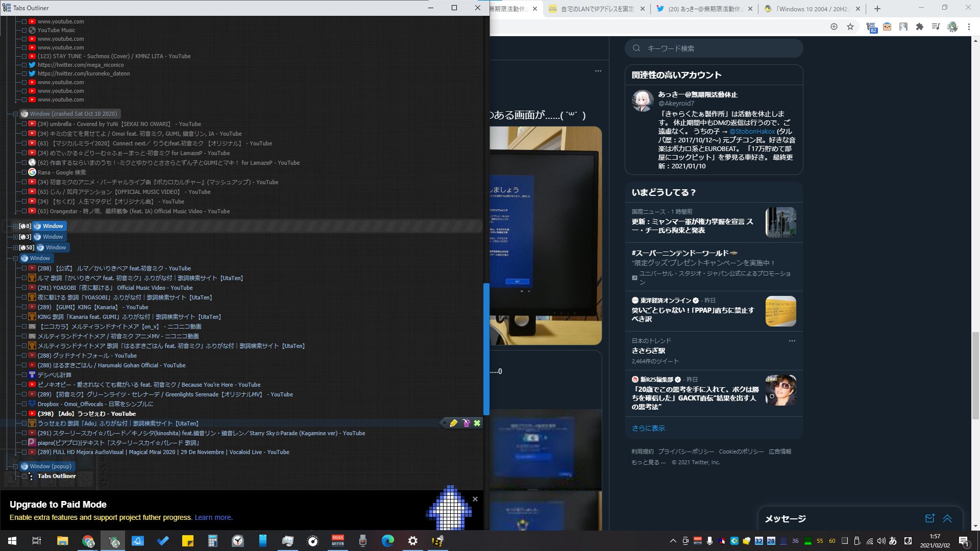Click the box-face extension icon in Chrome toolbar

(x=887, y=27)
